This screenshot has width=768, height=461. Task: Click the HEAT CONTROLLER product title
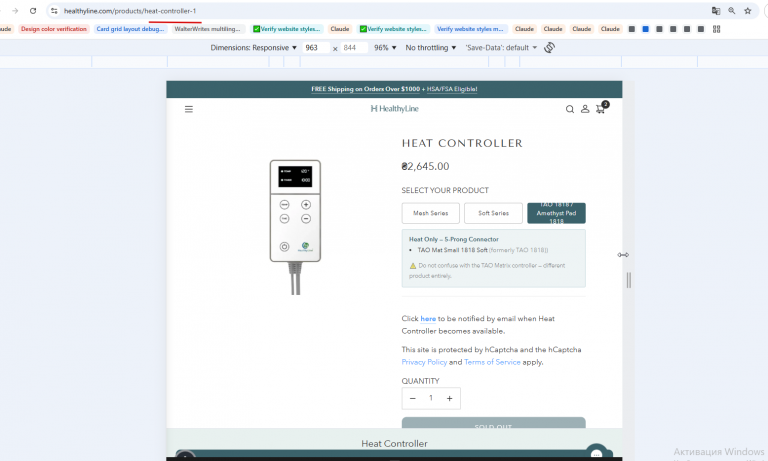462,143
